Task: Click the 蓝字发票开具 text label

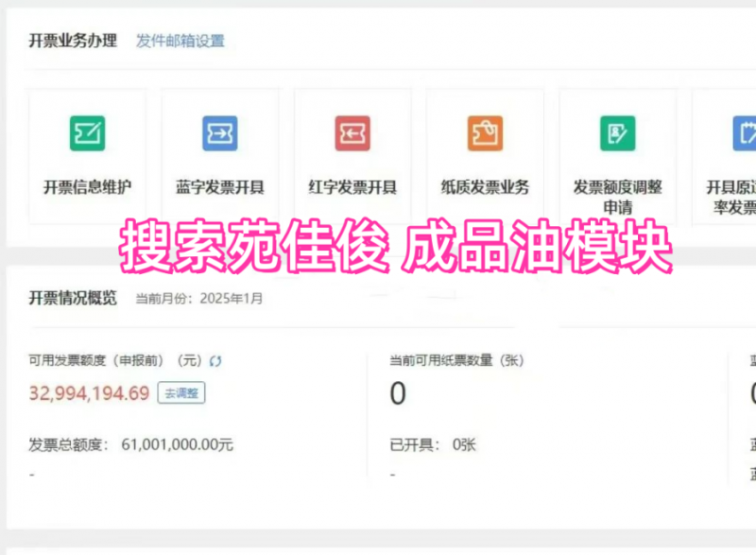Action: click(x=219, y=186)
